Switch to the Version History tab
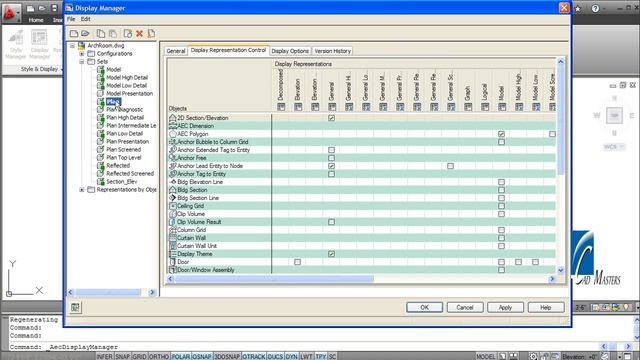Image resolution: width=640 pixels, height=360 pixels. tap(333, 51)
